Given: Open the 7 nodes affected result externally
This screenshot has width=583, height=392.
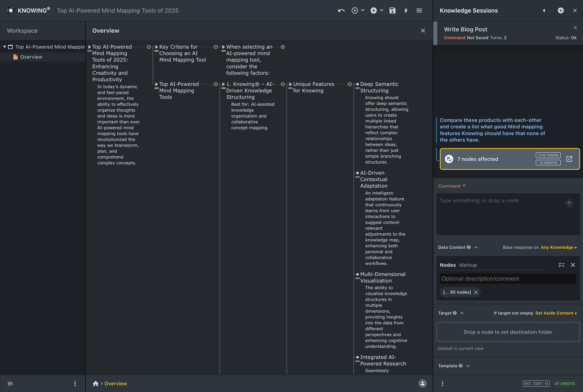Looking at the screenshot, I should pos(569,159).
